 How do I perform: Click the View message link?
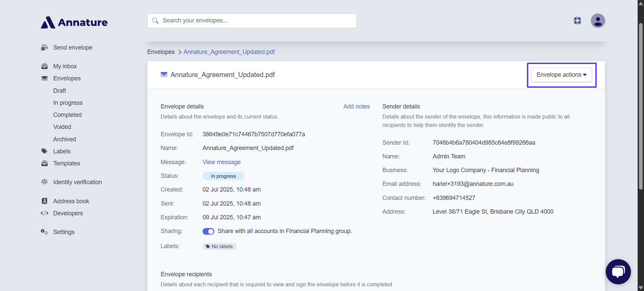[x=221, y=162]
